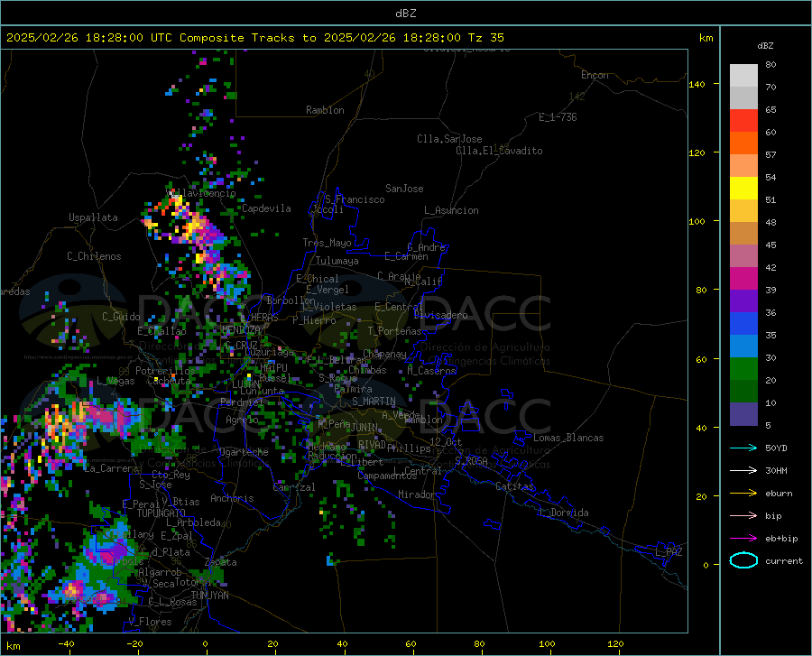The height and width of the screenshot is (656, 812).
Task: Select the bright yellow 51–54 dBZ swatch
Action: click(x=743, y=189)
